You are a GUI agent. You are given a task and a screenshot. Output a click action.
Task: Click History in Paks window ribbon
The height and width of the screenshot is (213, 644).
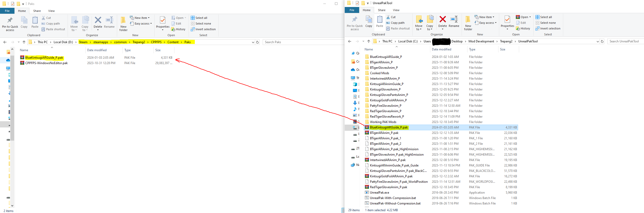(x=178, y=29)
